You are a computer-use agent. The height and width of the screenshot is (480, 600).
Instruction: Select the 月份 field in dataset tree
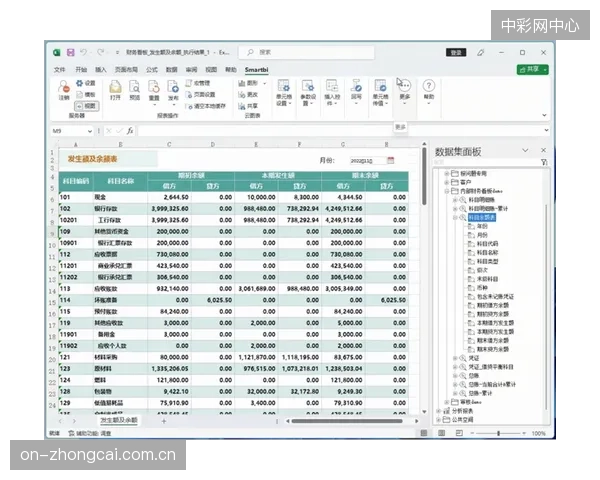[x=482, y=235]
